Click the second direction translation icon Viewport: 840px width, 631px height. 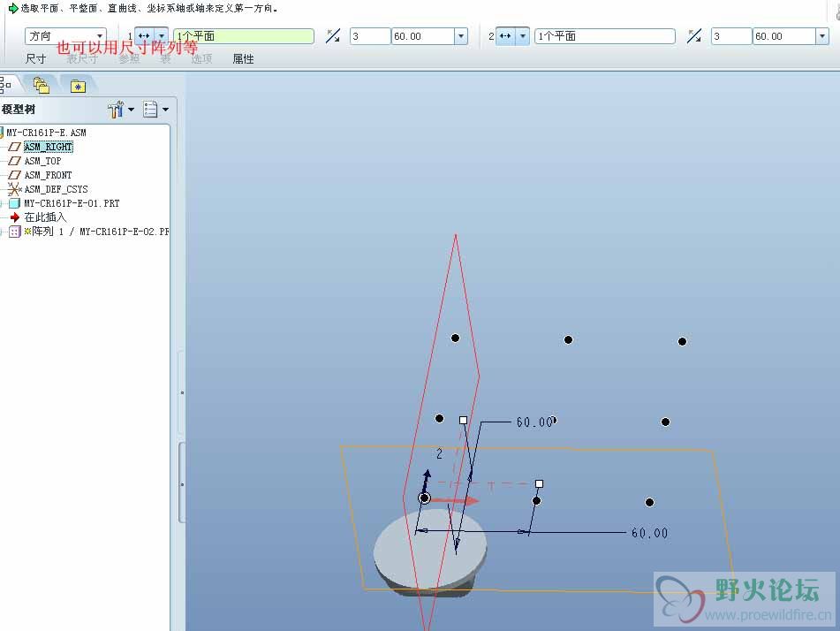click(505, 36)
